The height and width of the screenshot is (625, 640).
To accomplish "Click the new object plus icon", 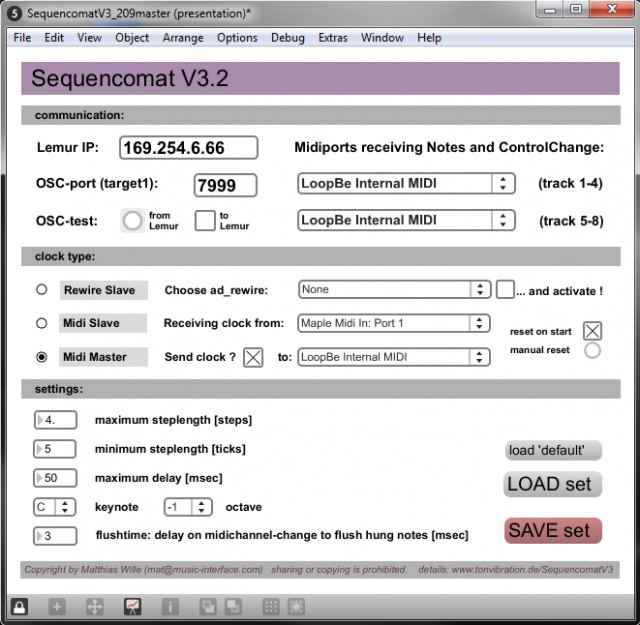I will click(x=56, y=606).
